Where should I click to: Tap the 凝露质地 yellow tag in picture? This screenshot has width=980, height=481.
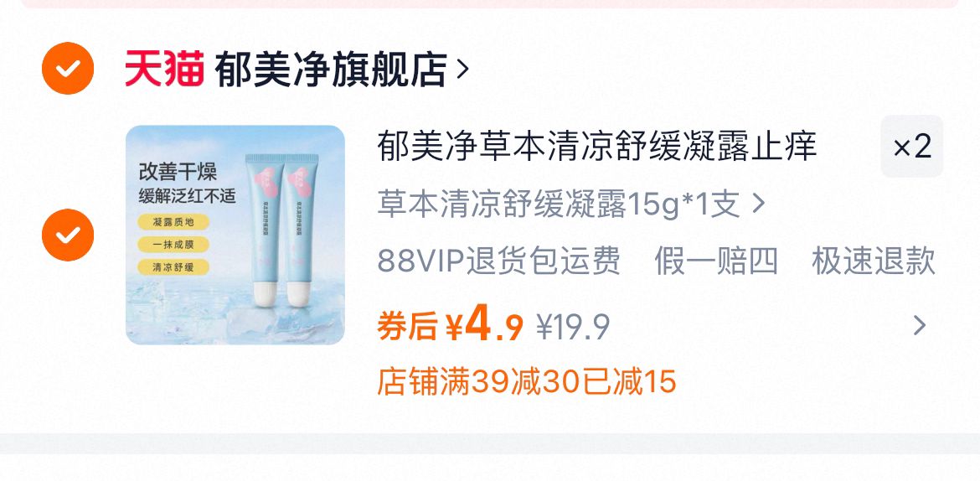173,222
